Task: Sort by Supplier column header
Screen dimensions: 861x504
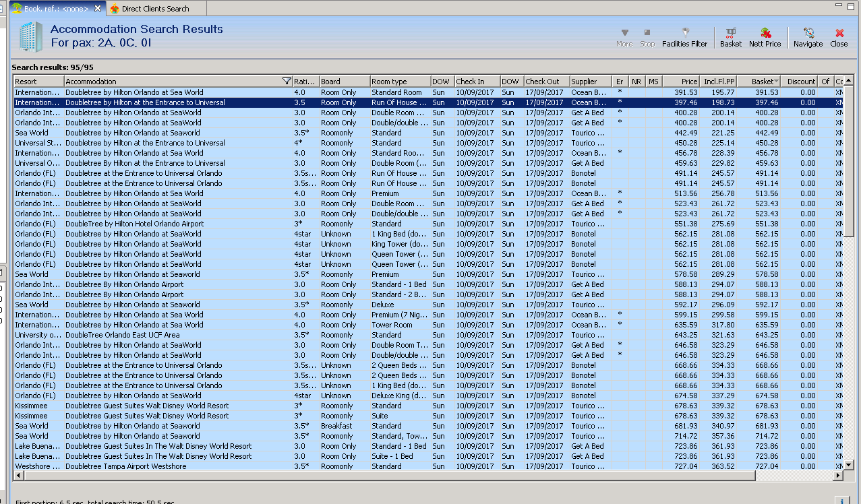Action: 584,82
